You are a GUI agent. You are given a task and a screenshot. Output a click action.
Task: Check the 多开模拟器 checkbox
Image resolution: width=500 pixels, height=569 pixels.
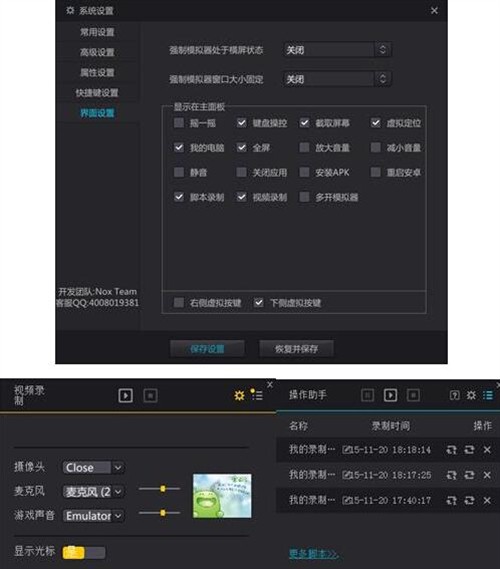point(304,197)
